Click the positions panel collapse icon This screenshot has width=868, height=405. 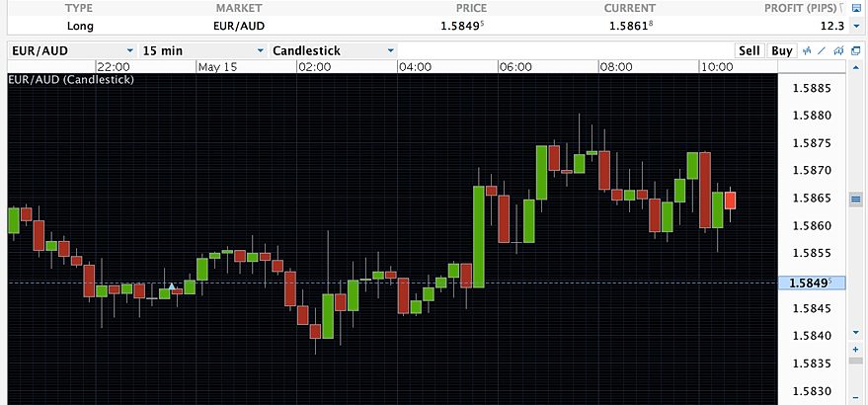click(856, 8)
